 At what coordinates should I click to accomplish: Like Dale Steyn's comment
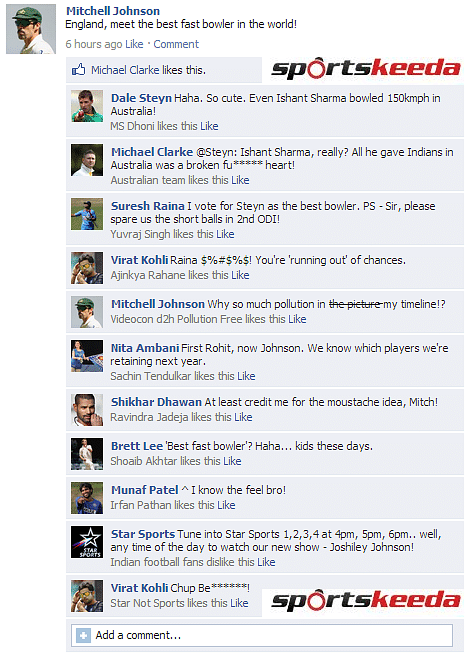(209, 126)
